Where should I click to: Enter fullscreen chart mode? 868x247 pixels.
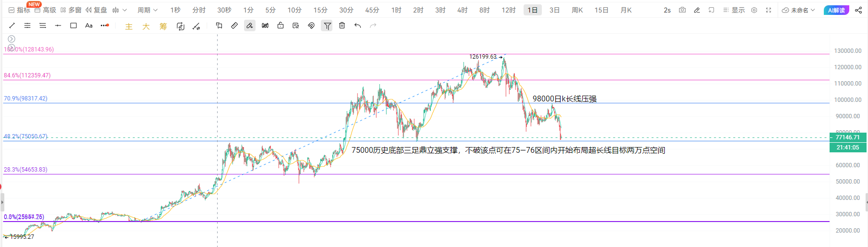769,10
